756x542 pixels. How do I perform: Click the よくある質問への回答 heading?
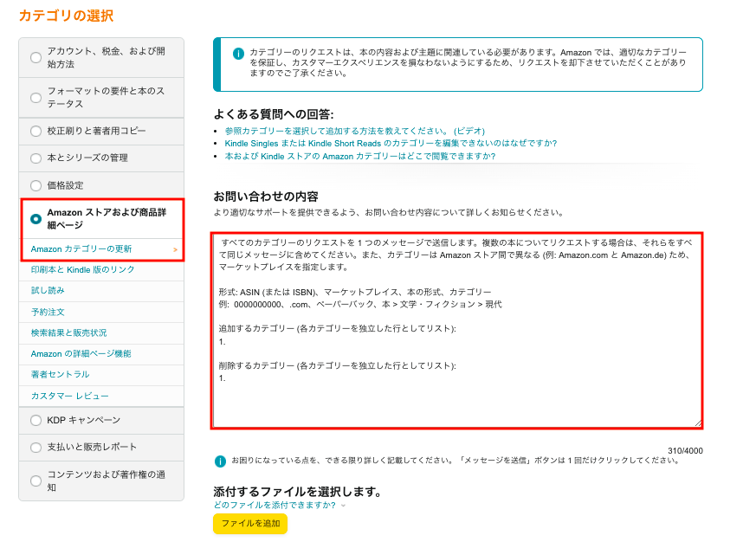click(x=274, y=114)
